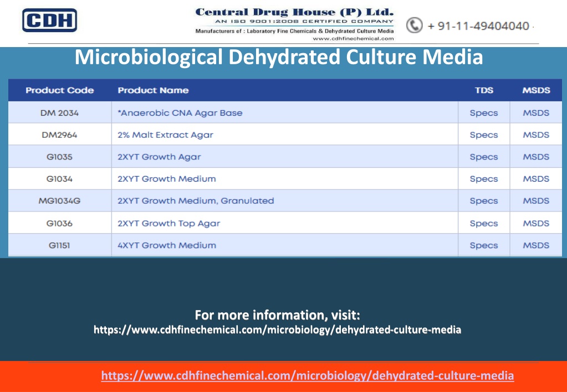This screenshot has height=392, width=567.
Task: Select product code DM 2034
Action: pos(59,113)
